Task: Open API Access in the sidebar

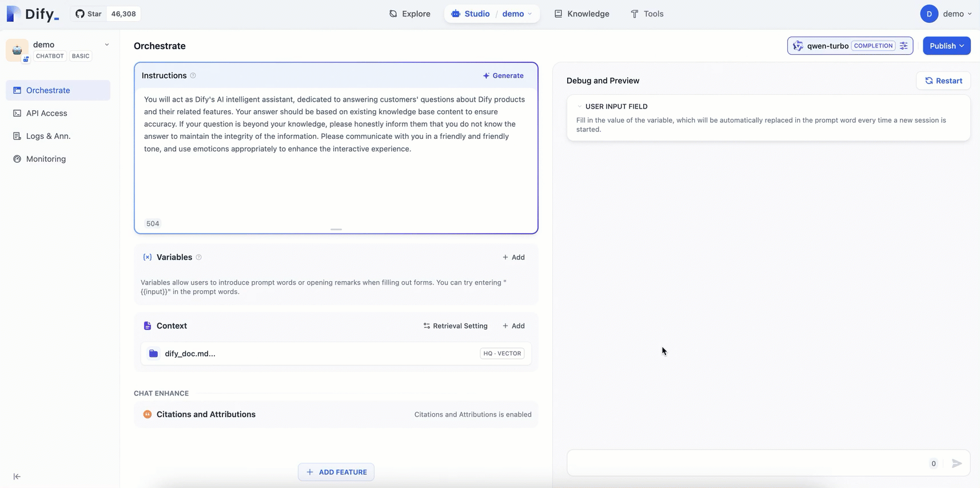Action: (47, 113)
